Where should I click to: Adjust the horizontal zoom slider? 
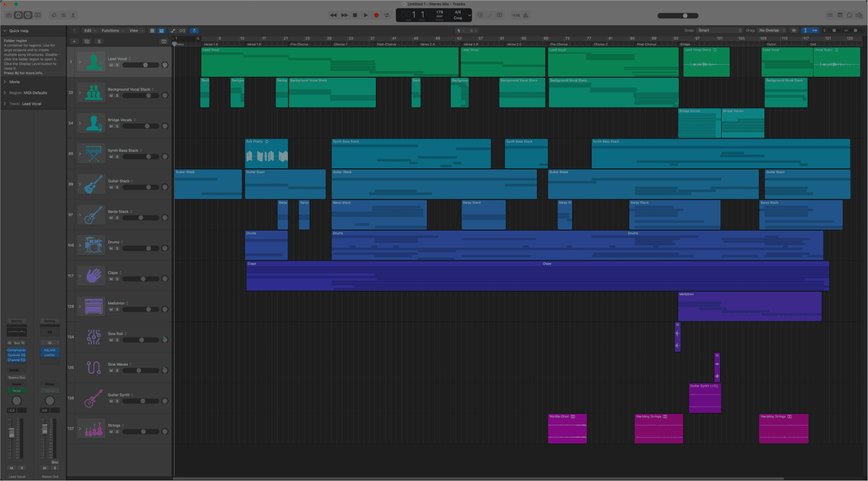855,31
